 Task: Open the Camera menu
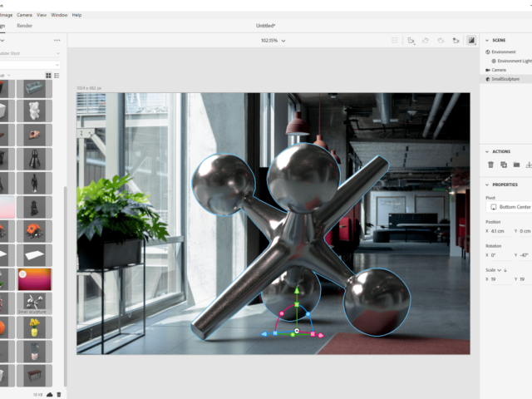click(25, 15)
